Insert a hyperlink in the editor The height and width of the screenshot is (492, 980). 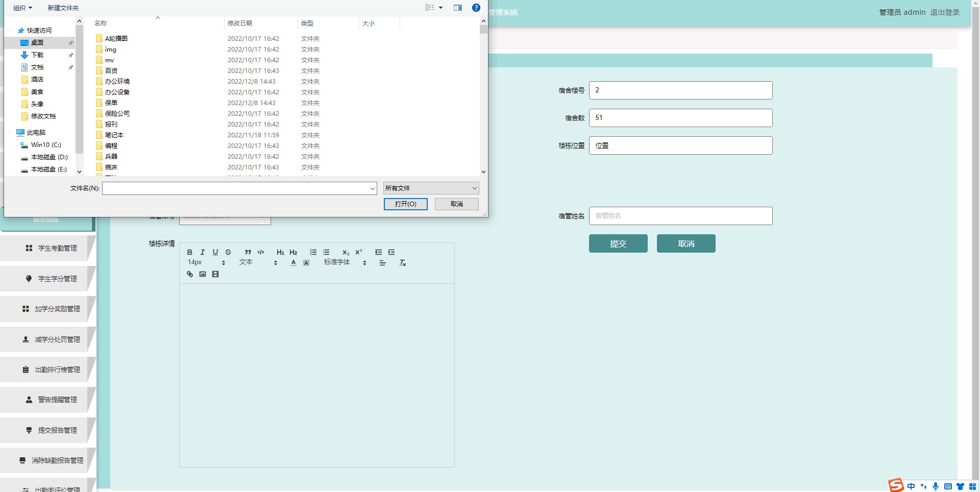pos(190,274)
